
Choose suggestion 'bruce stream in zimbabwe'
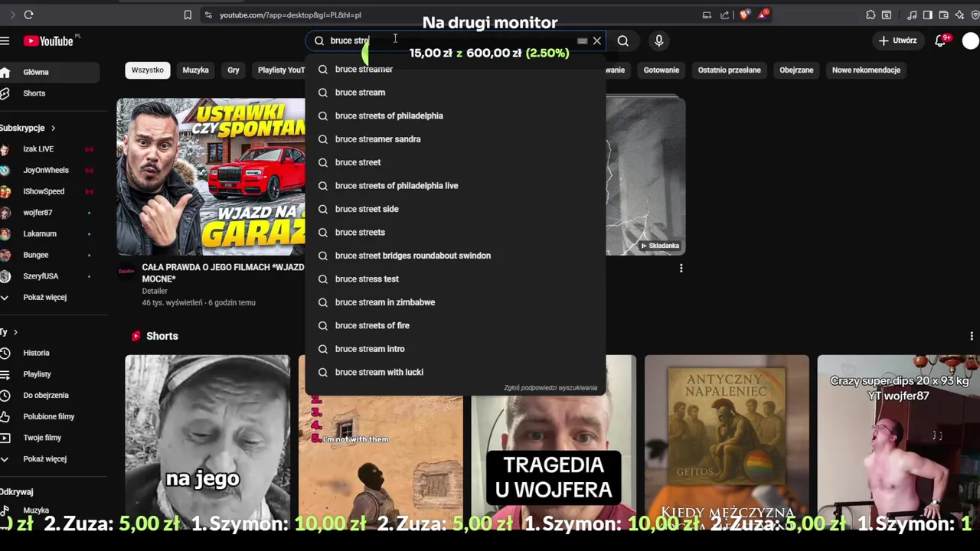(456, 302)
